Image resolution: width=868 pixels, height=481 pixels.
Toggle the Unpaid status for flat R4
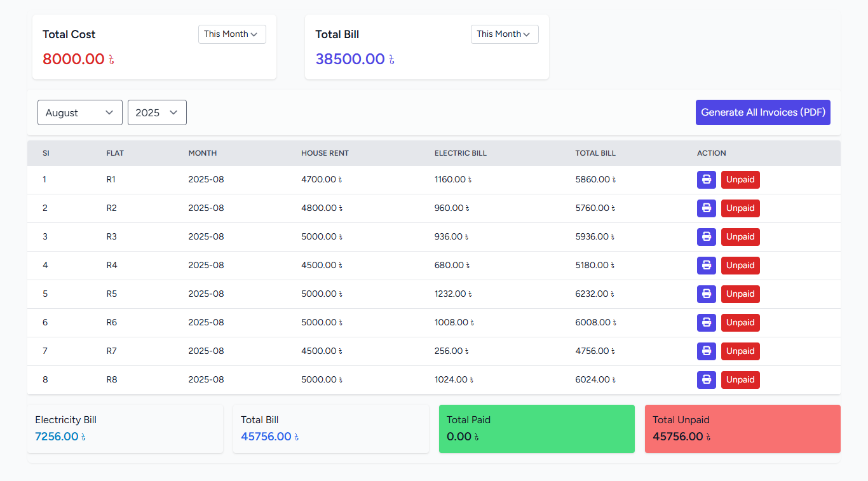[x=740, y=266]
